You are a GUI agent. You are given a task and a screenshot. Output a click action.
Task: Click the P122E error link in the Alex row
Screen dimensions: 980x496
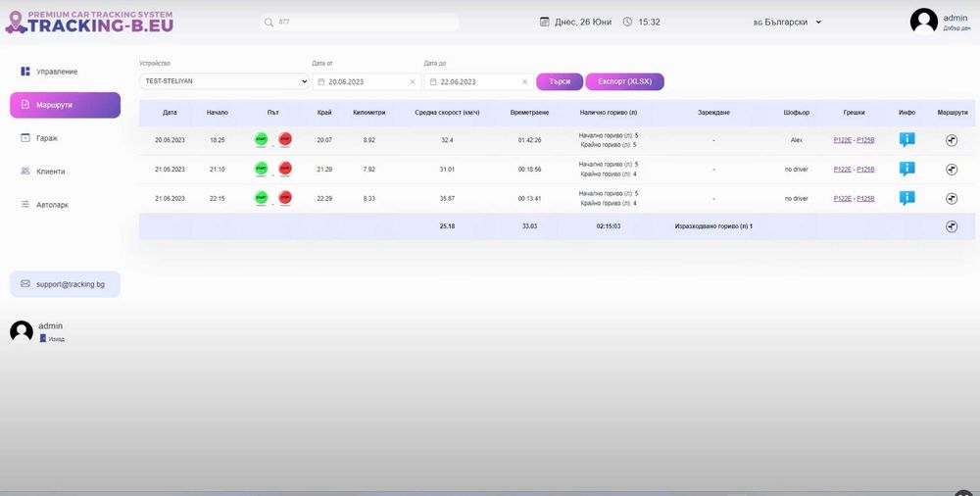point(843,141)
